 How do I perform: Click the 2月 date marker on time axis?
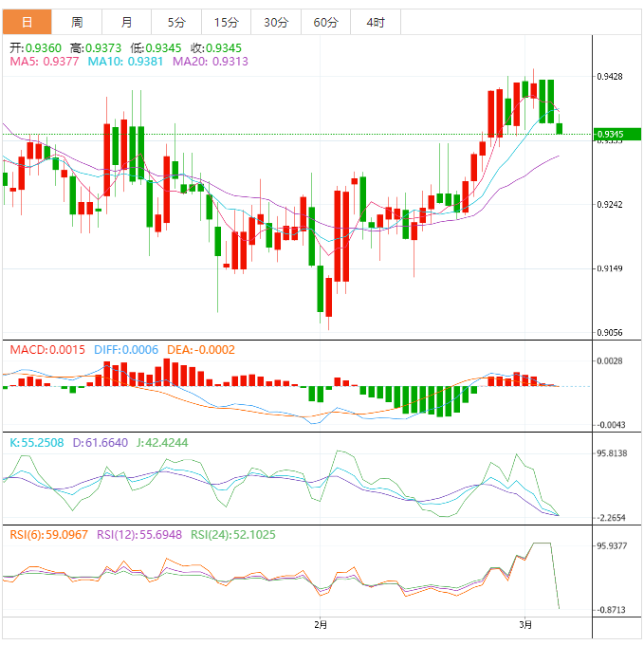click(321, 625)
